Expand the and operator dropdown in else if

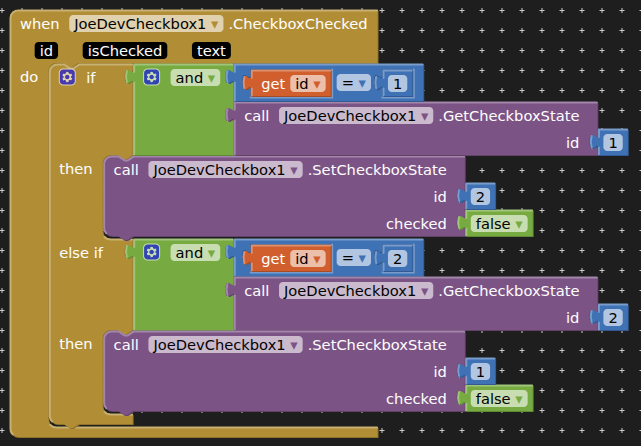[212, 253]
